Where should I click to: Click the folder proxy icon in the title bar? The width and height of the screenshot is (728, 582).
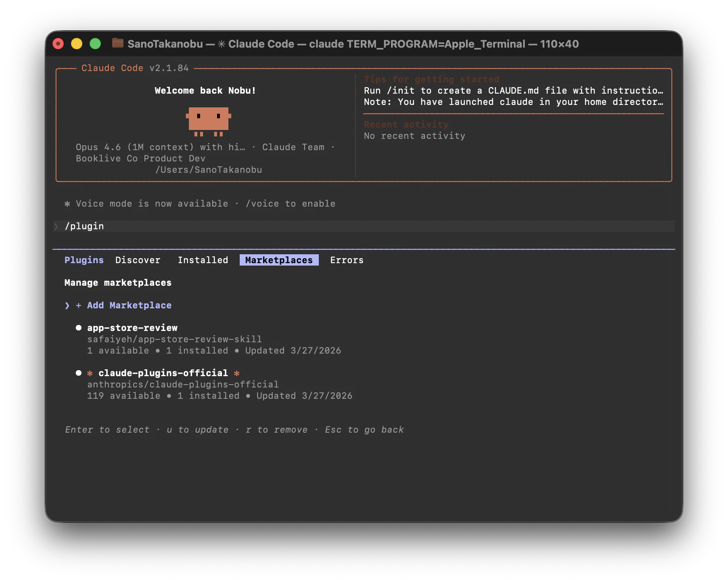click(x=117, y=43)
